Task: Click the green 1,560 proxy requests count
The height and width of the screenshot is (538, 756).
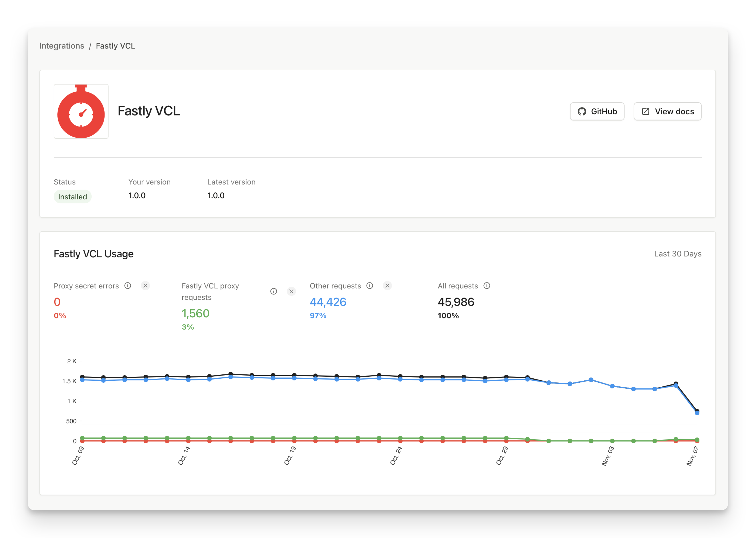Action: (195, 313)
